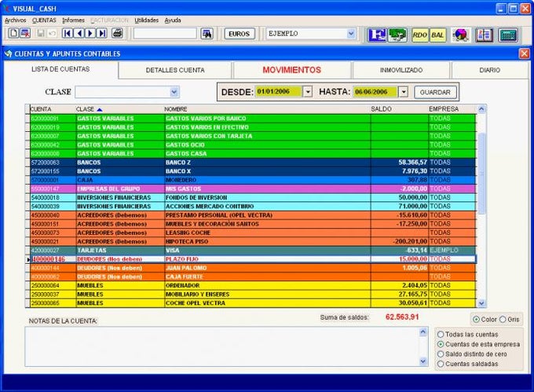Image resolution: width=534 pixels, height=392 pixels.
Task: Select the BANCO X account row
Action: pyautogui.click(x=253, y=171)
